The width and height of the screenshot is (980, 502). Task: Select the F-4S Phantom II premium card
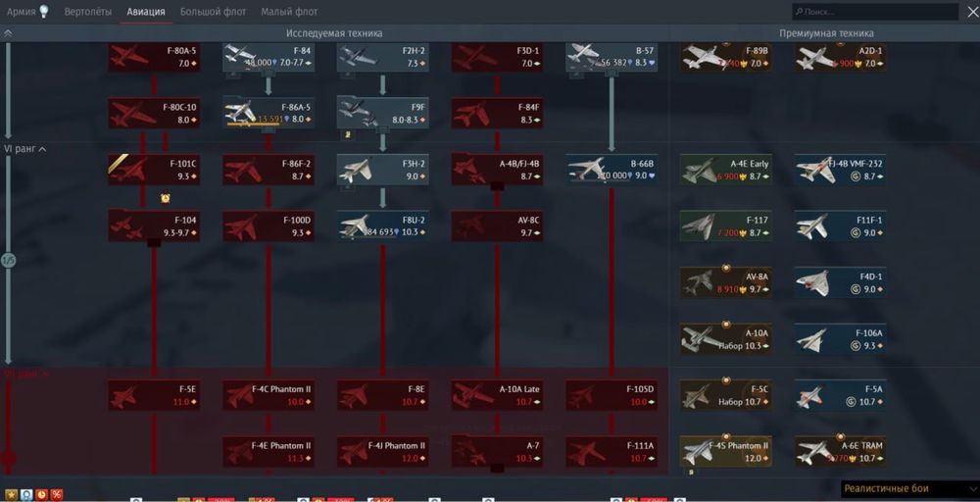726,452
